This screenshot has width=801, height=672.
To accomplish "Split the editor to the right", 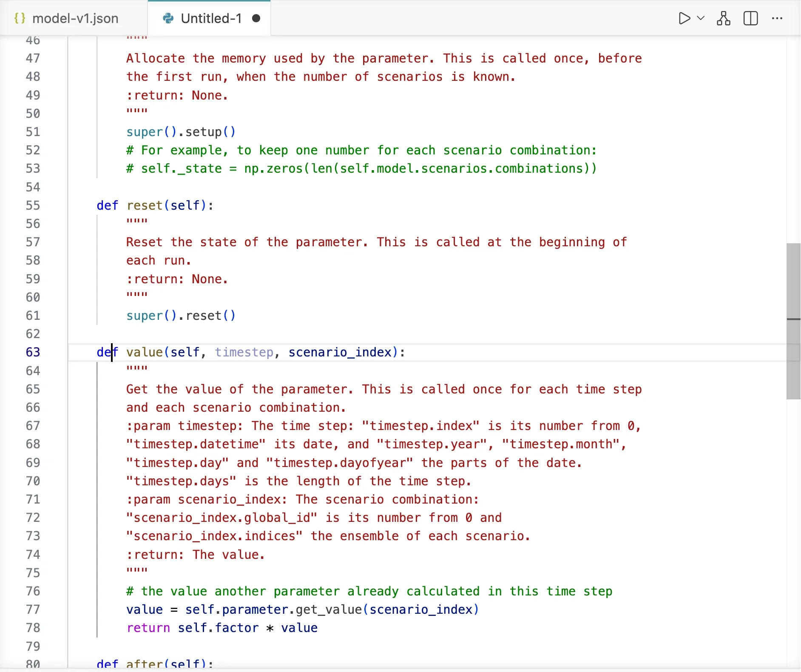I will pyautogui.click(x=751, y=18).
